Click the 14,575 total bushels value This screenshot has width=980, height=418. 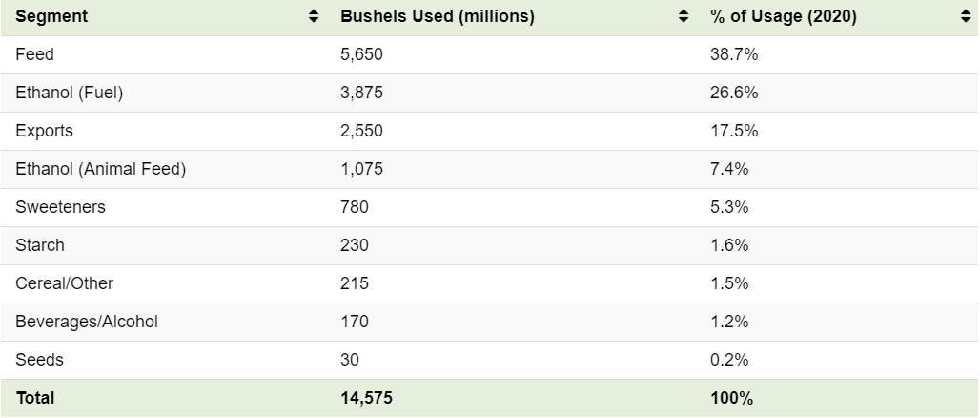click(367, 398)
